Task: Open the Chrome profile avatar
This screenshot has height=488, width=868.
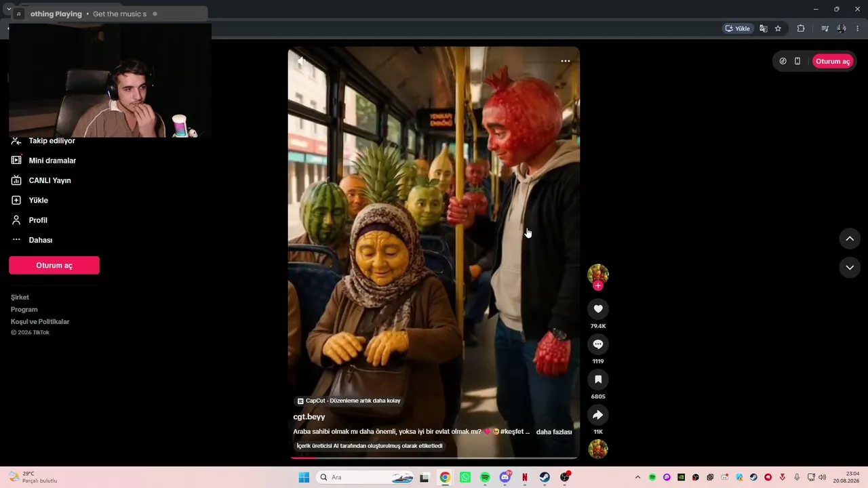Action: click(x=842, y=28)
